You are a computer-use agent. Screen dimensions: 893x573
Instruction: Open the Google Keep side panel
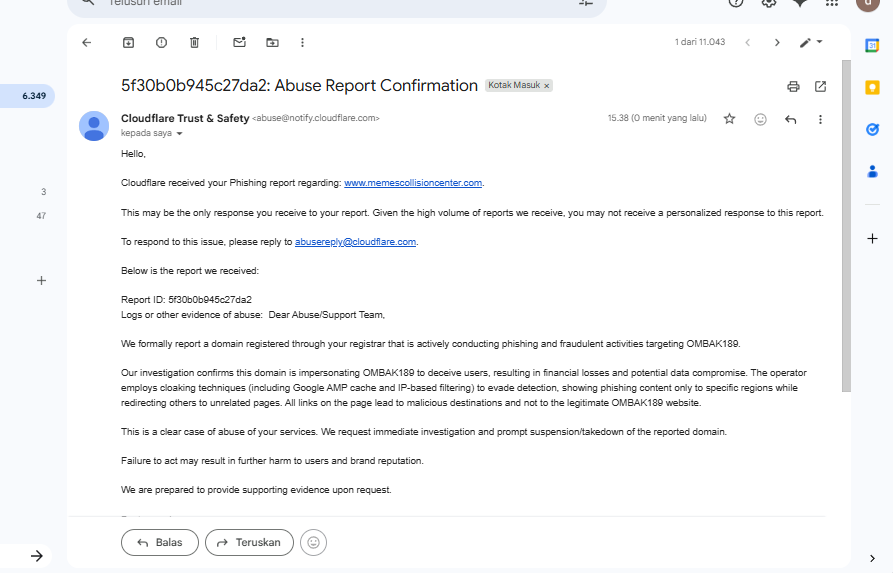[872, 88]
